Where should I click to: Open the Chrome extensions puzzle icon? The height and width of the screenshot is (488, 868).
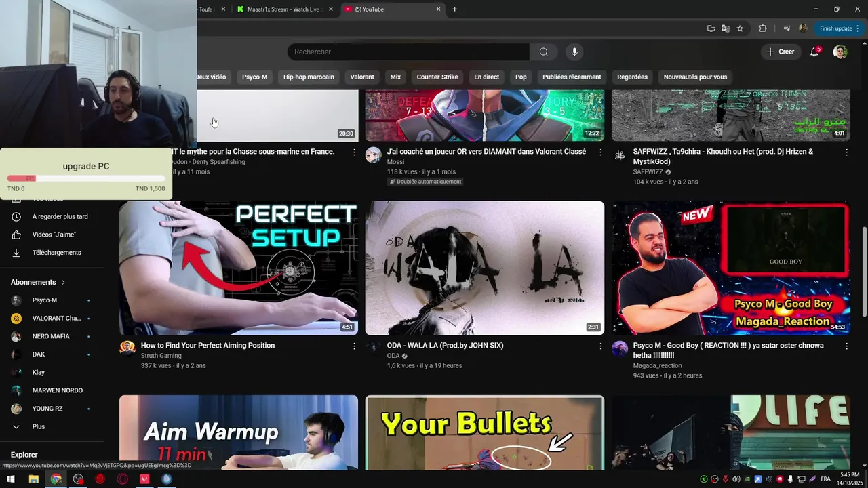[763, 28]
